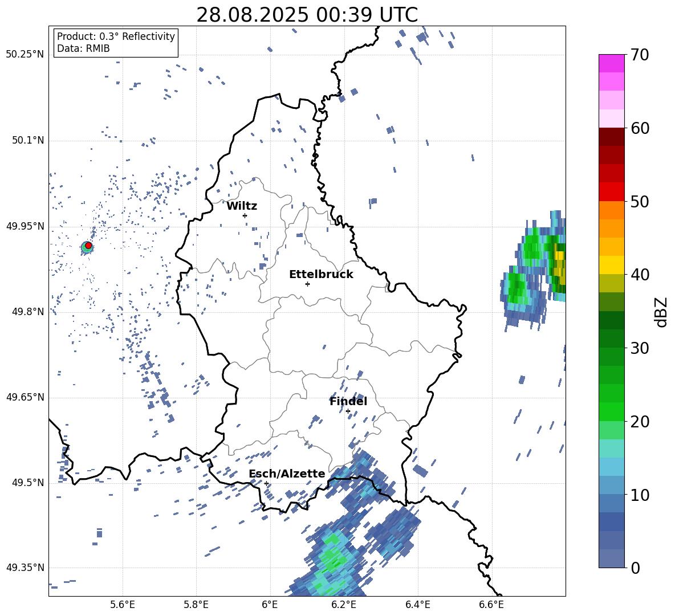Select the Wiltz city label

click(242, 206)
